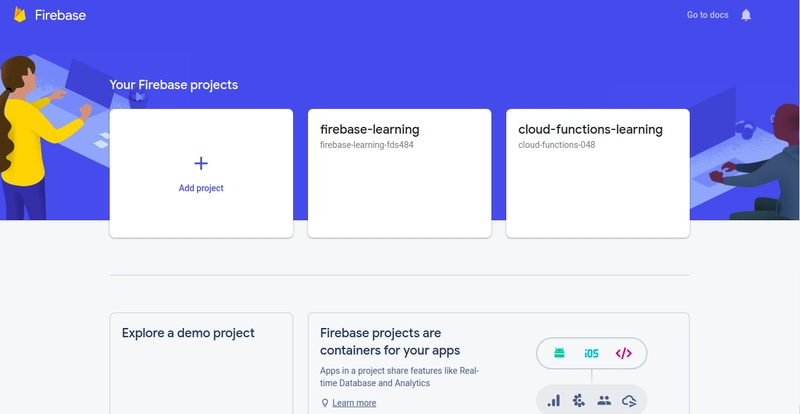Click the Add project label

tap(201, 188)
